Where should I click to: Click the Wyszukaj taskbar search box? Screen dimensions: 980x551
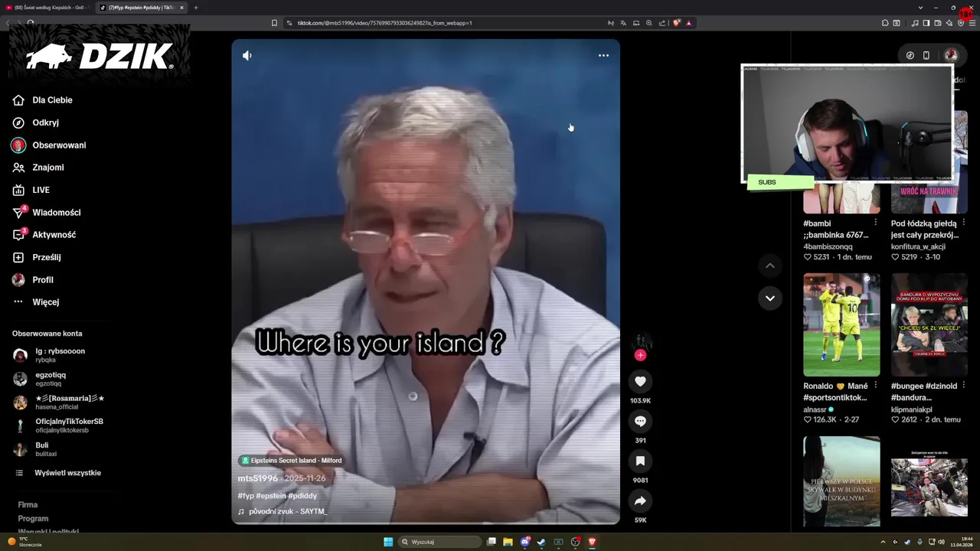(440, 542)
